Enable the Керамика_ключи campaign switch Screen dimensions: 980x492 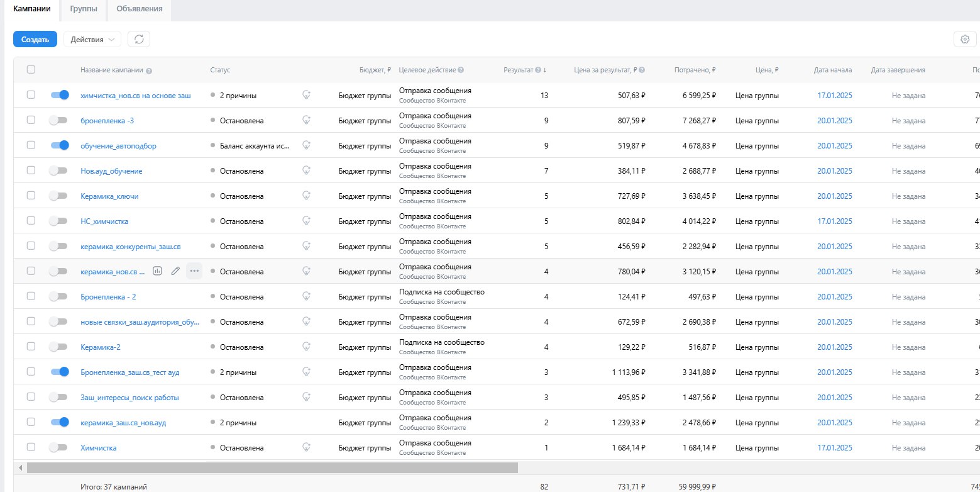tap(58, 196)
